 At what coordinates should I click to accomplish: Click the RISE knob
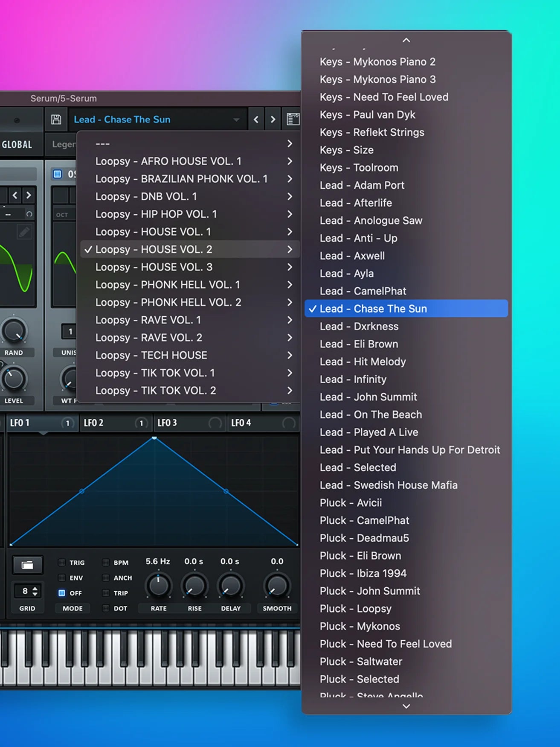tap(194, 586)
